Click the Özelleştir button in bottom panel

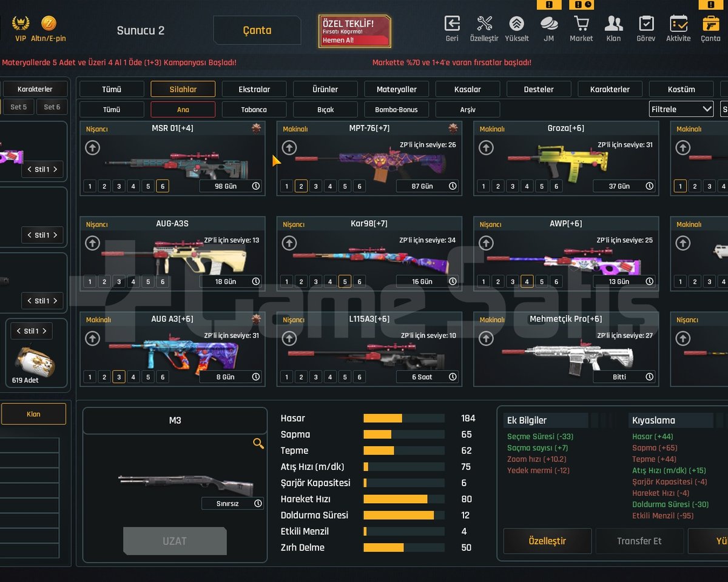point(547,541)
